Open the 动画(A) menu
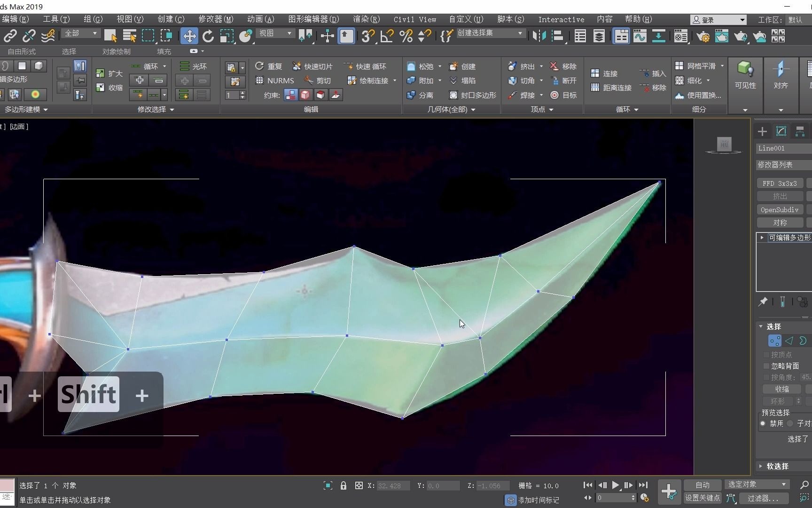This screenshot has width=812, height=508. [260, 19]
